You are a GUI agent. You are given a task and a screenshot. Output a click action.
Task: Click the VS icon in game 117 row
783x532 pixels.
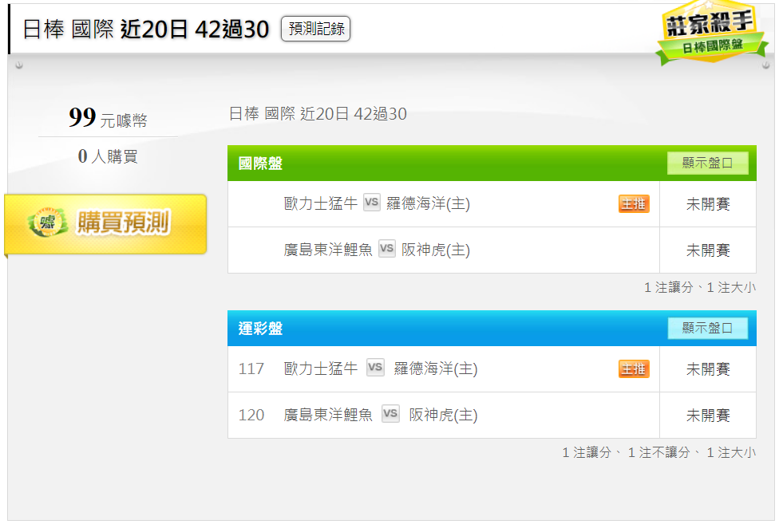pyautogui.click(x=375, y=368)
